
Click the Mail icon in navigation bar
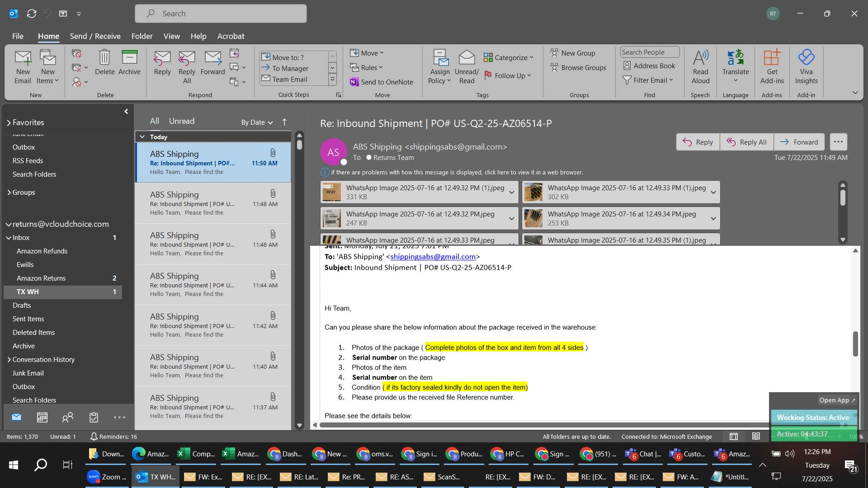(16, 417)
